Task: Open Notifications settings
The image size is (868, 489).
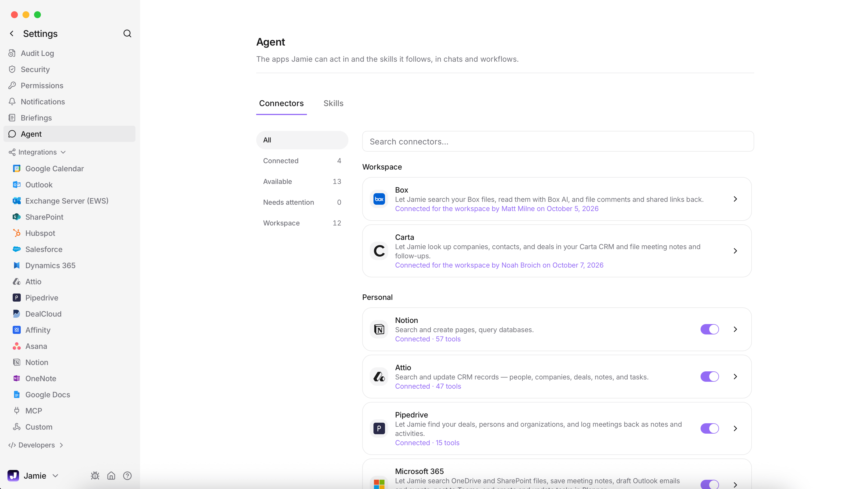Action: (69, 102)
